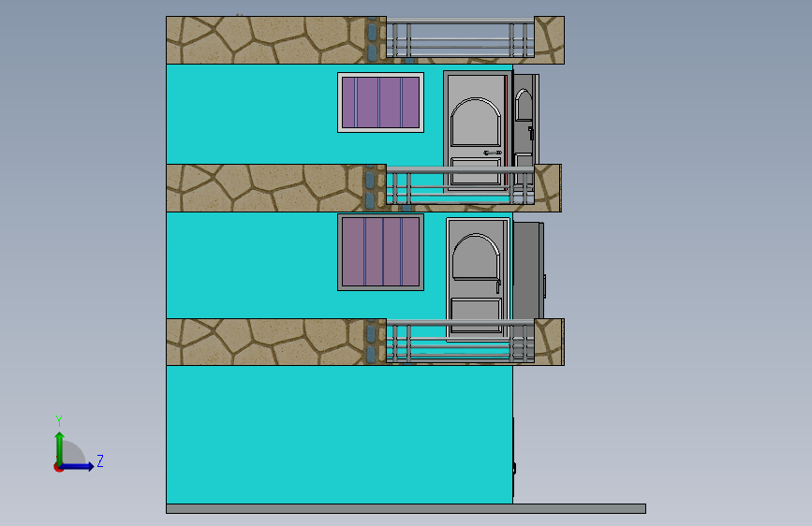
Task: Select the rooftop metal balcony railing
Action: [461, 37]
